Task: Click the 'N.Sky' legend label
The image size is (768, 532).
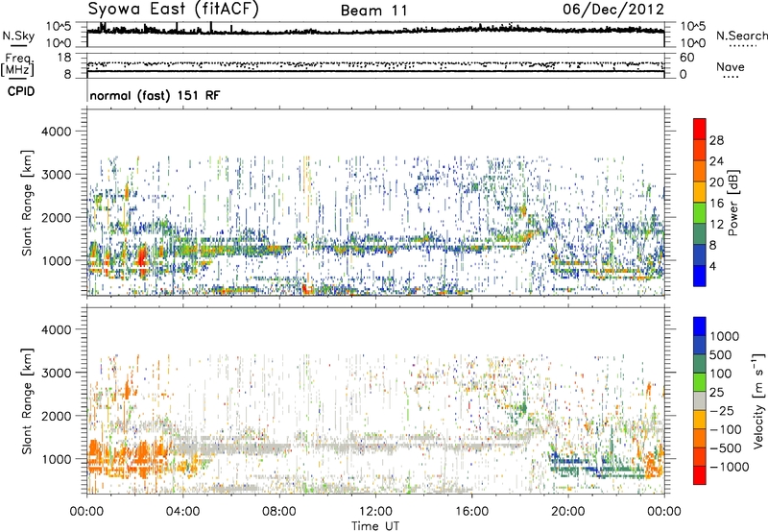Action: pyautogui.click(x=18, y=36)
